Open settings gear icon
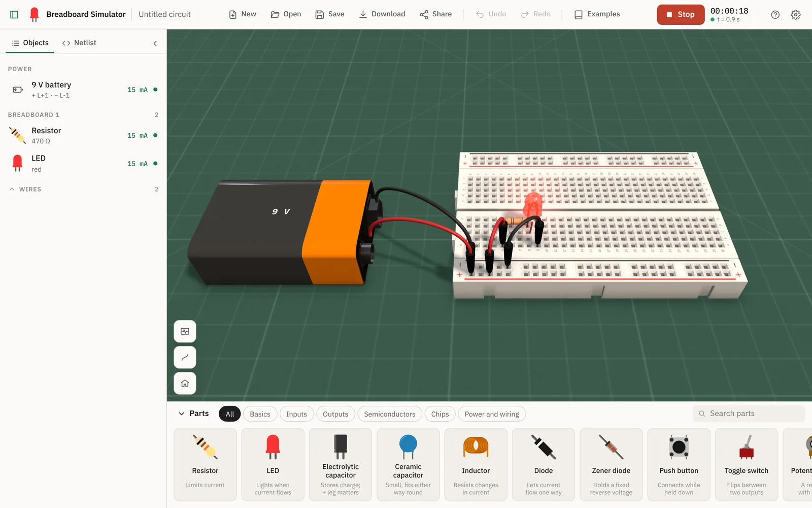Viewport: 812px width, 508px height. [x=795, y=15]
